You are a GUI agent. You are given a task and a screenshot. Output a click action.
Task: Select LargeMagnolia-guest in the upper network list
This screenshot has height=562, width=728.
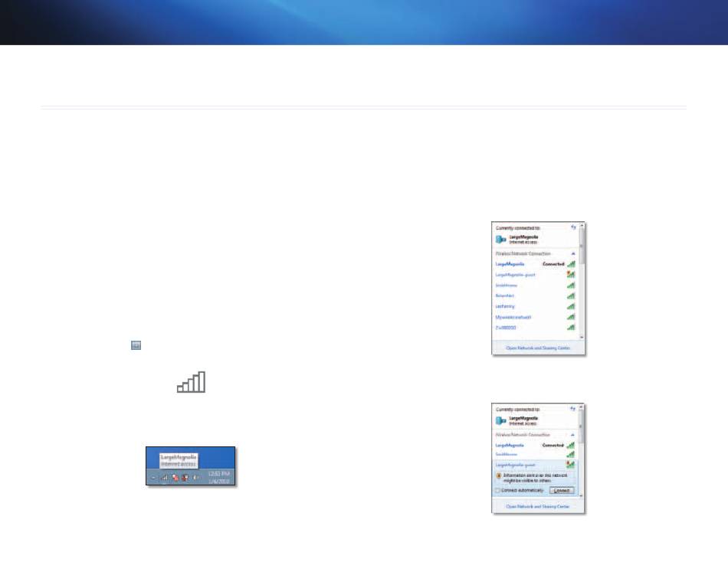click(515, 274)
